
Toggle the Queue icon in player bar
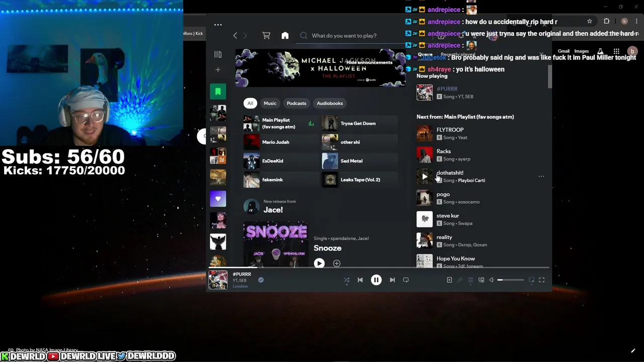click(x=470, y=280)
